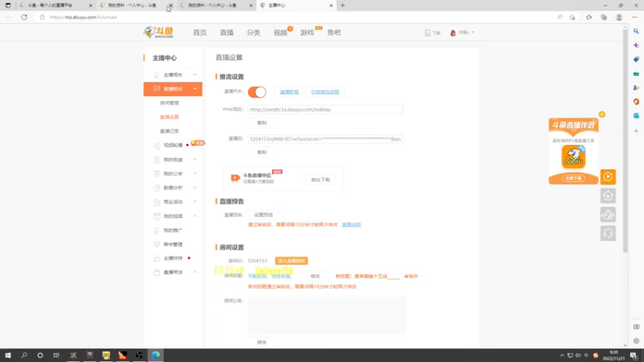Image resolution: width=644 pixels, height=362 pixels.
Task: Expand the 我的视频 chevron
Action: (195, 216)
